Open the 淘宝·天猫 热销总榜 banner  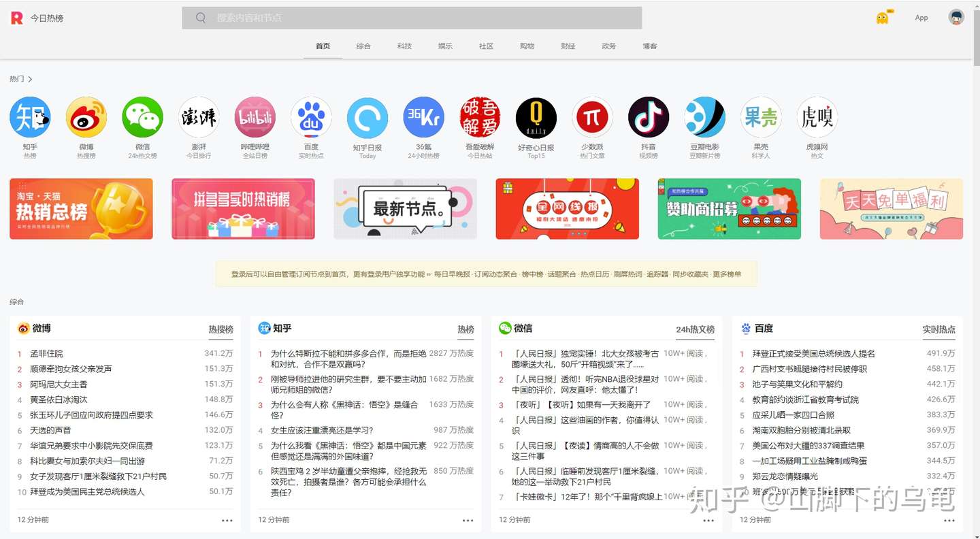pyautogui.click(x=81, y=209)
